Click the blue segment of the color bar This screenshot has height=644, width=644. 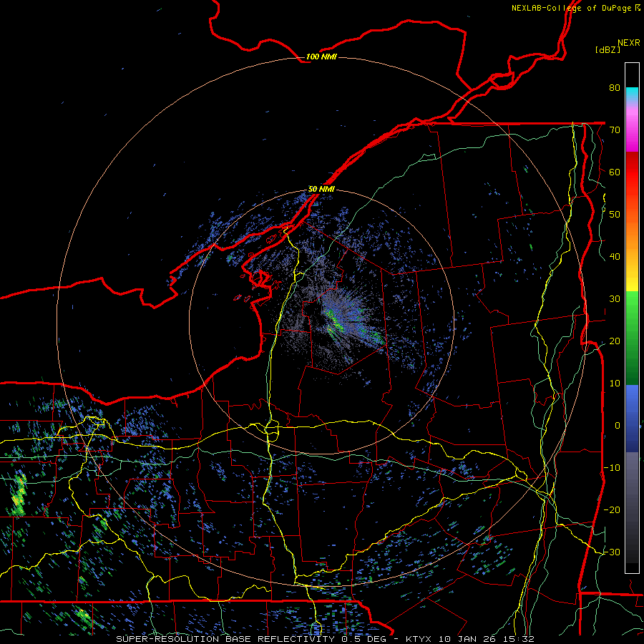[632, 418]
